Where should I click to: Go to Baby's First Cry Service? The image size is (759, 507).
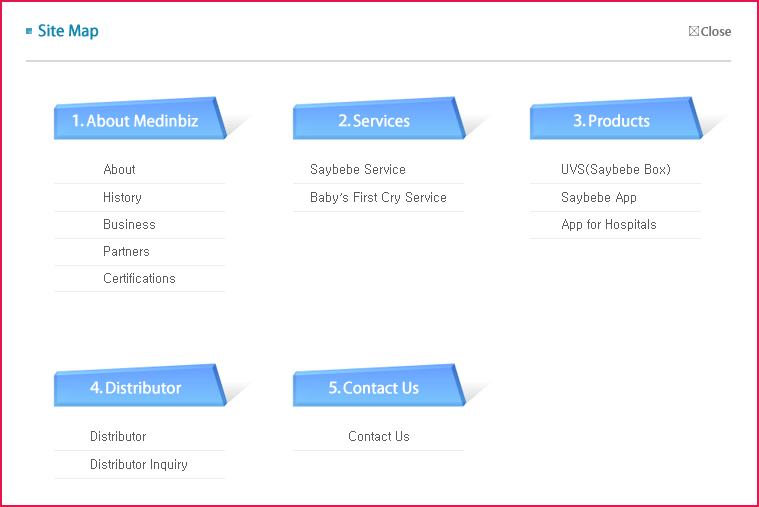coord(378,198)
